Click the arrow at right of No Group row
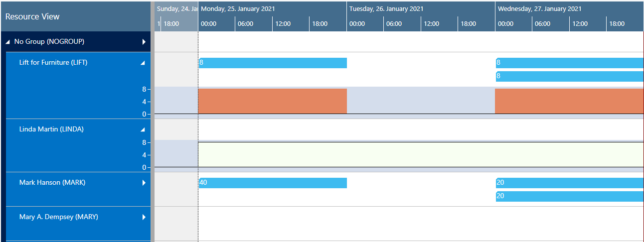The height and width of the screenshot is (242, 644). (144, 42)
